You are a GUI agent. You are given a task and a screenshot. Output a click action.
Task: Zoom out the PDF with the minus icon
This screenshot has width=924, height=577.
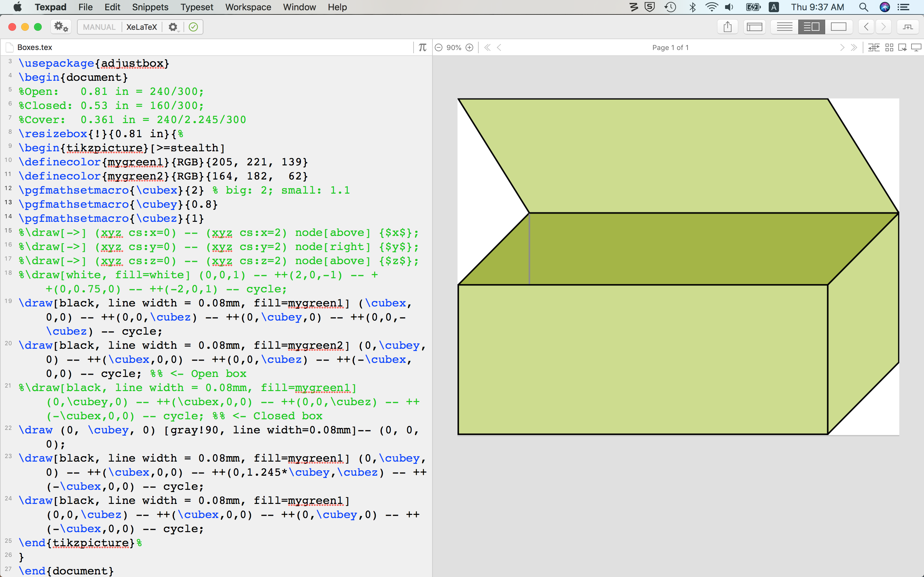tap(439, 47)
